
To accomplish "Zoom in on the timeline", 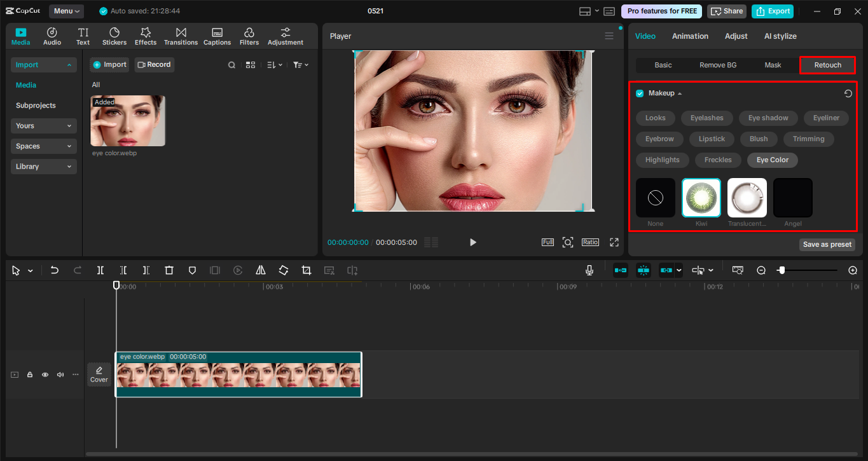I will (x=852, y=270).
